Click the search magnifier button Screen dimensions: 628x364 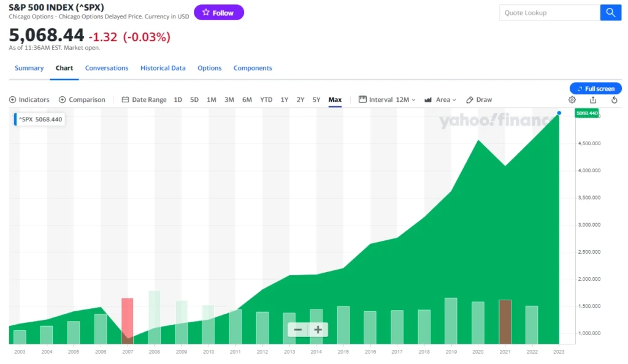(x=610, y=13)
